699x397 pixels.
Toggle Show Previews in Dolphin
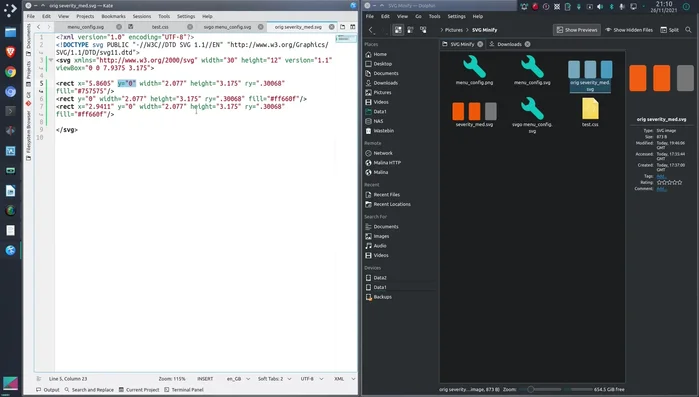coord(577,30)
